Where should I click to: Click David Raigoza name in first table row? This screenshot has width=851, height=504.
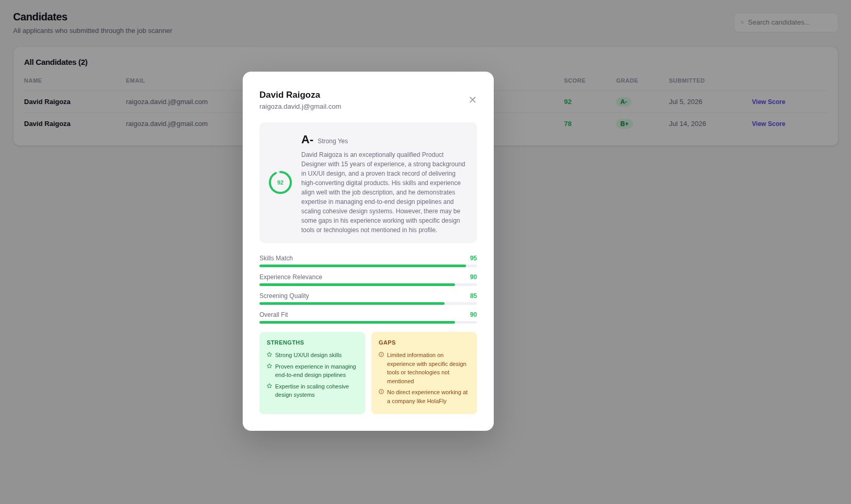47,102
